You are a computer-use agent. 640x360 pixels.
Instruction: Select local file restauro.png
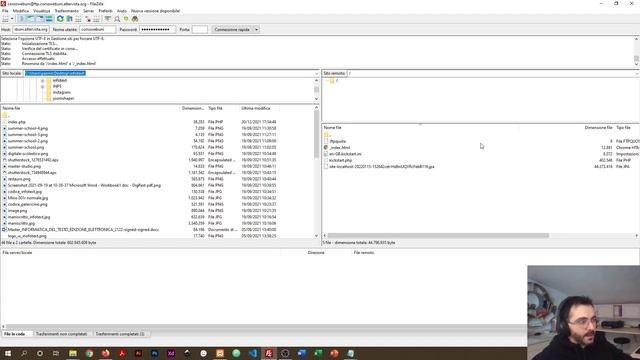point(19,179)
